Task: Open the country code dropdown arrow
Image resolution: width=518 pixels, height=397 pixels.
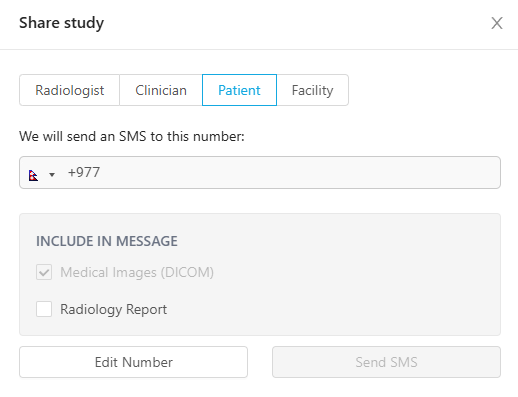Action: (x=52, y=174)
